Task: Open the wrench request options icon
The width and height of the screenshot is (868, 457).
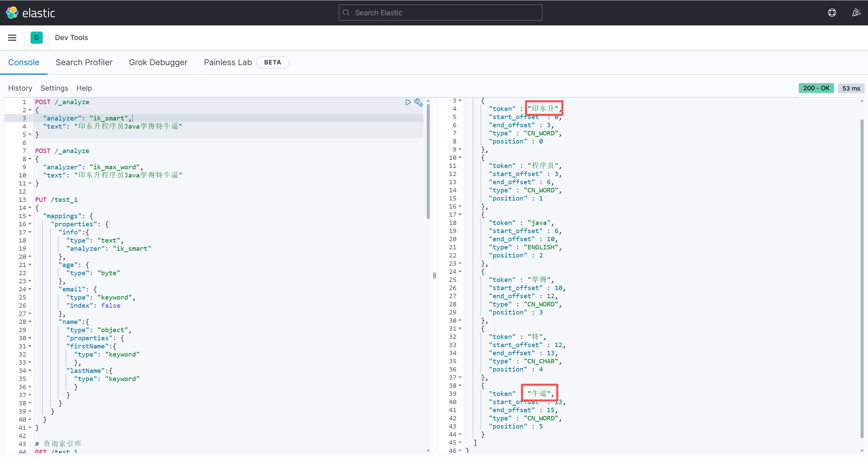Action: pyautogui.click(x=419, y=102)
